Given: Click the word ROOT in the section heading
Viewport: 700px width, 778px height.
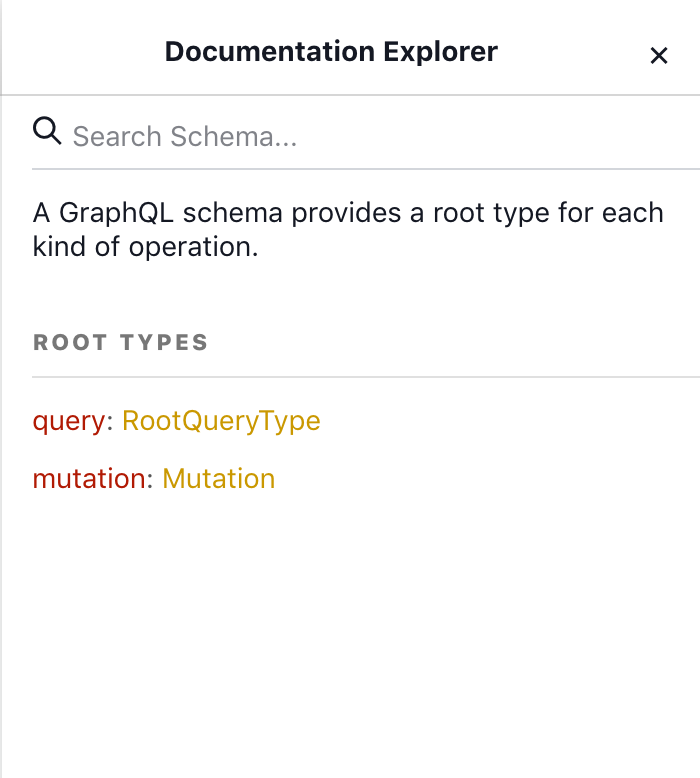Looking at the screenshot, I should point(69,342).
